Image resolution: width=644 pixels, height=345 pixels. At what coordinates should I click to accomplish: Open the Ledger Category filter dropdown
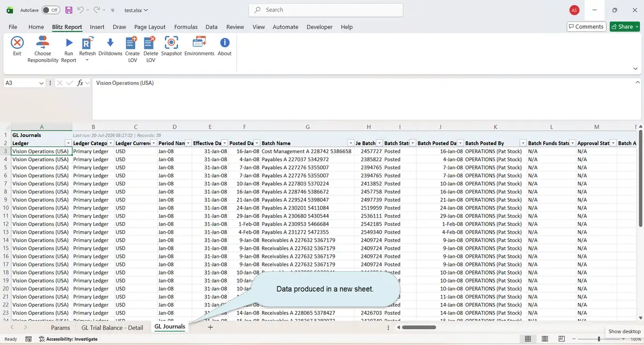pos(111,143)
